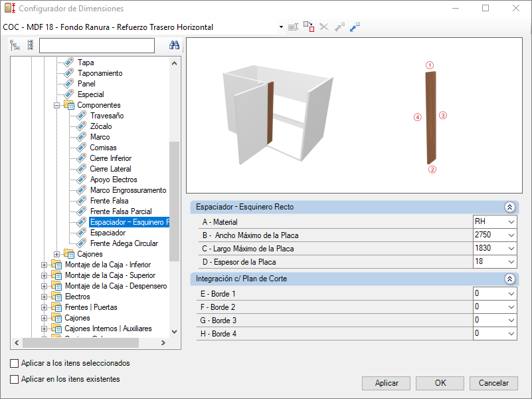Viewport: 532px width, 399px height.
Task: Expand Montaje de la Caja - Despensero
Action: point(44,286)
